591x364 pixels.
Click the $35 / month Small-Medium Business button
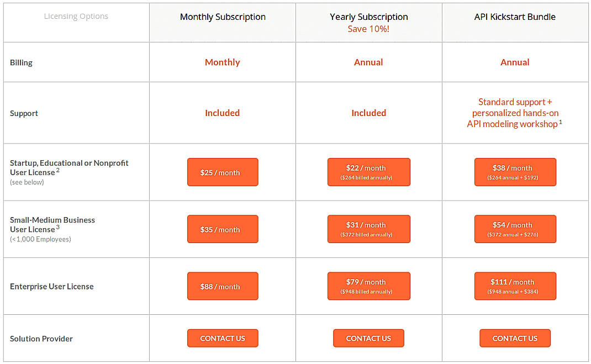223,229
